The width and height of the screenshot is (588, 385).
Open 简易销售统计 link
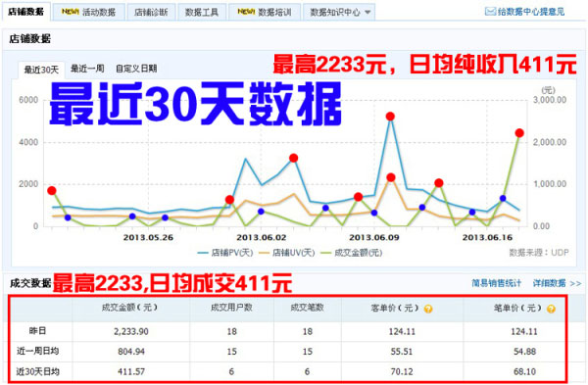pyautogui.click(x=497, y=283)
